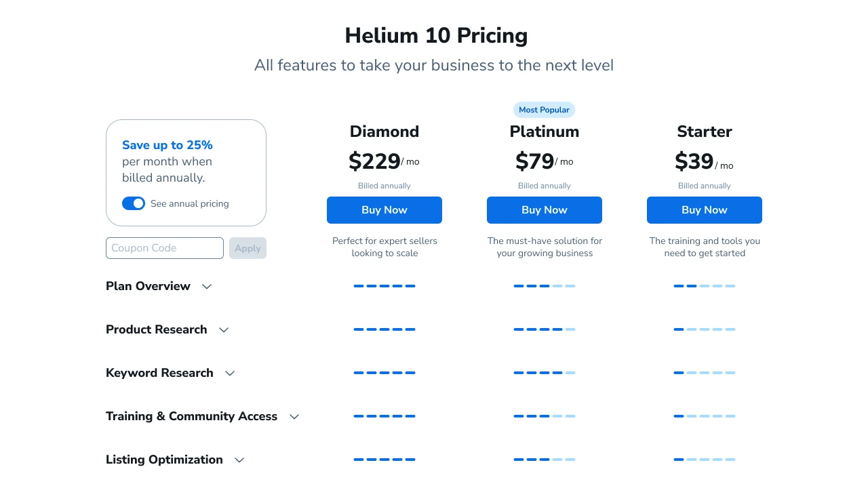The image size is (868, 488).
Task: Click Buy Now for the Starter plan
Action: coord(705,210)
